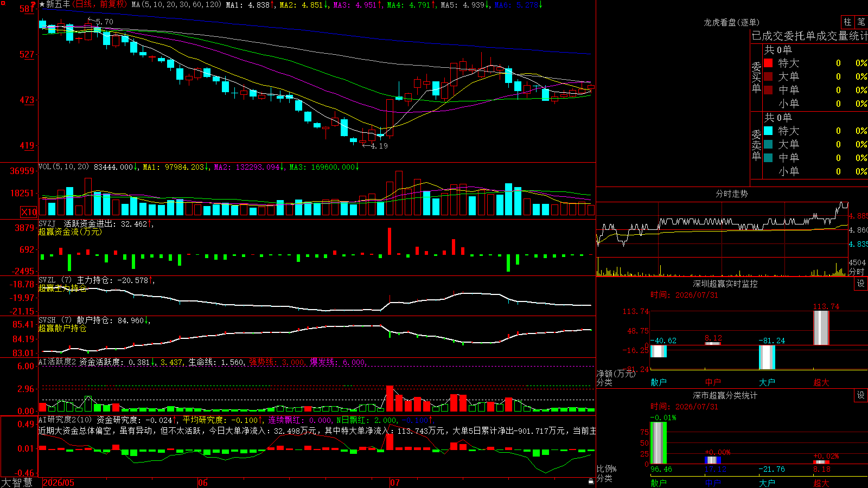Screen dimensions: 868x488
Task: Click the cyan 特大 sell-order swatch
Action: point(768,131)
